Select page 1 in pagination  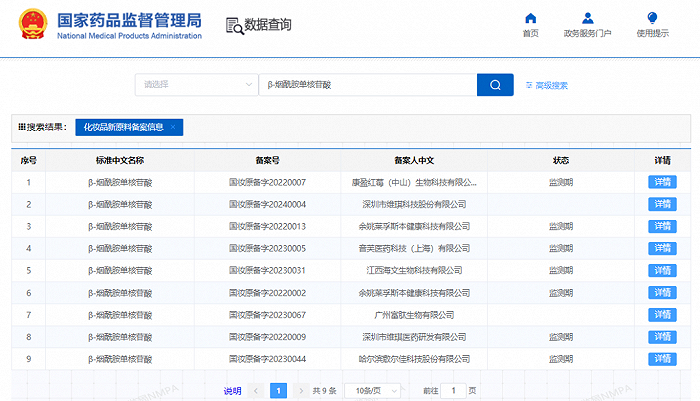point(279,390)
